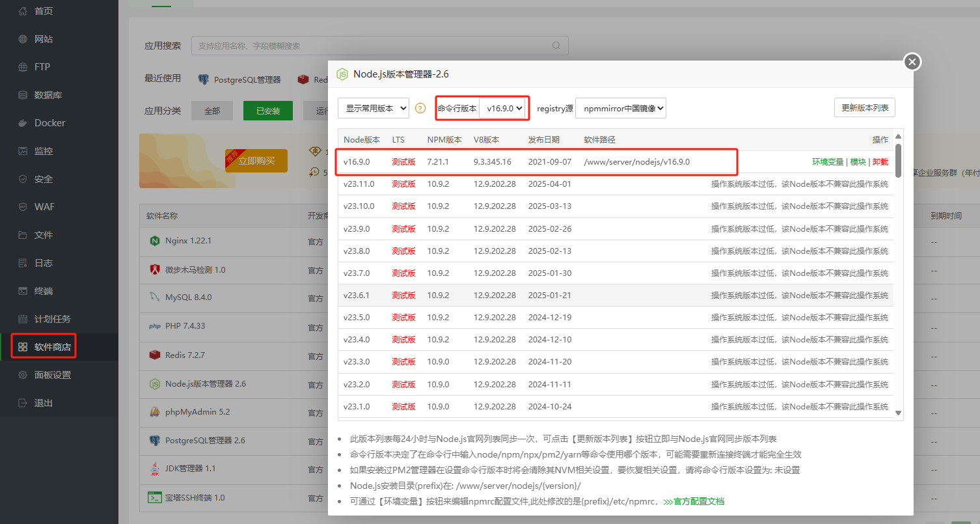Open the 命令行版本 v16.9.0 dropdown

coord(503,108)
